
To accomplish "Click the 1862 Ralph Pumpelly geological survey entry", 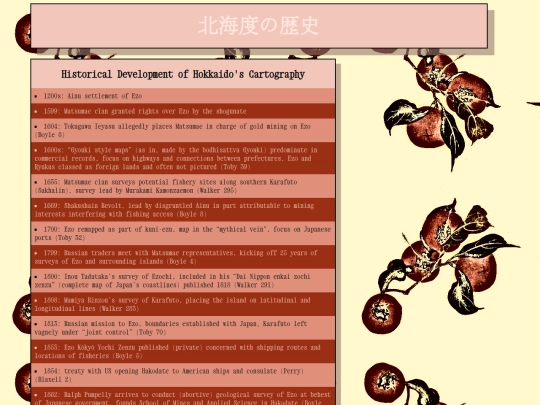I will tap(183, 396).
